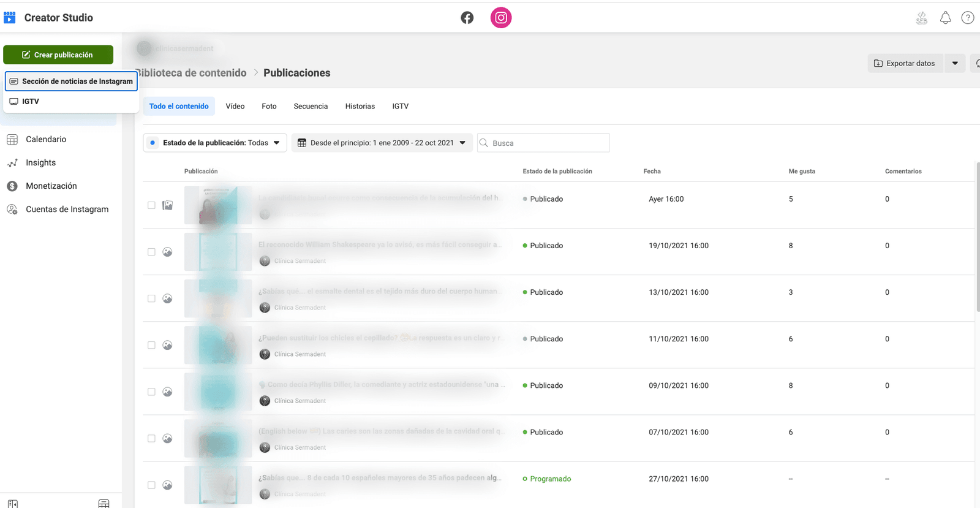The image size is (980, 508).
Task: Expand the 'Estado de la publicación' filter
Action: [215, 143]
